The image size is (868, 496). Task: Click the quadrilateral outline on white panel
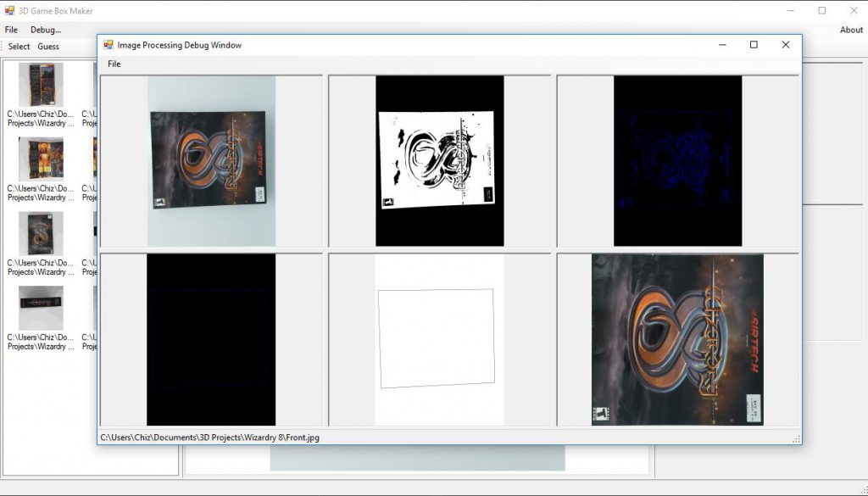[439, 339]
